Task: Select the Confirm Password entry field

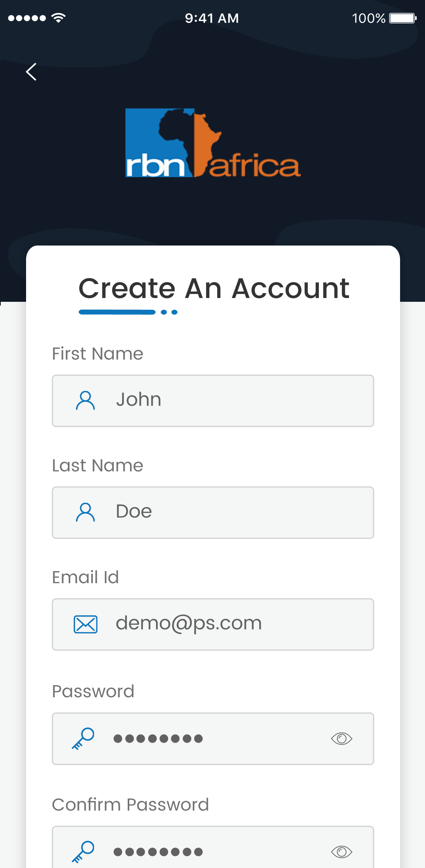Action: pos(227,850)
